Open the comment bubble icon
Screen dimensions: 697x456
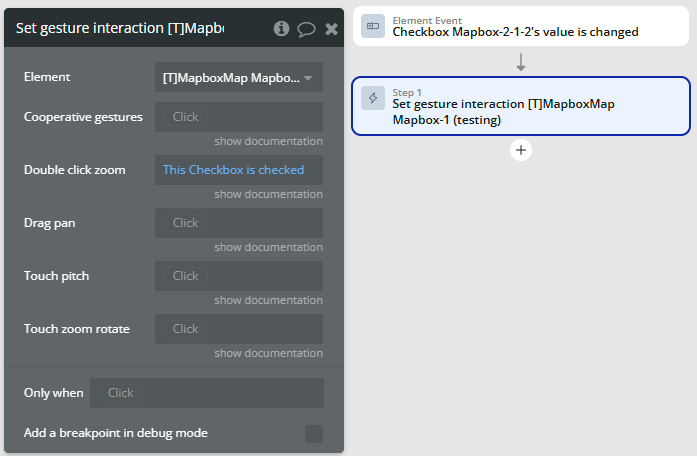point(306,29)
